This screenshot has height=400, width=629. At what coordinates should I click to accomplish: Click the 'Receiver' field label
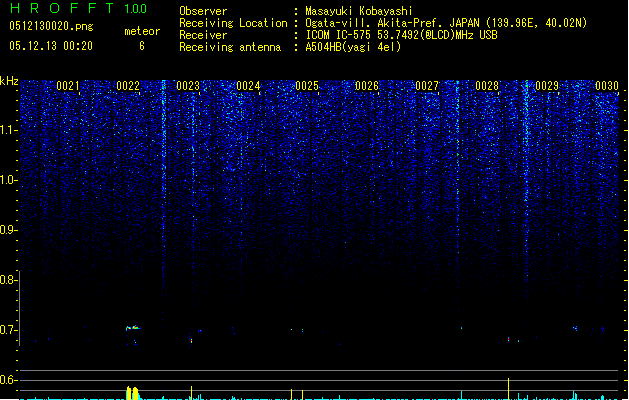coord(203,35)
